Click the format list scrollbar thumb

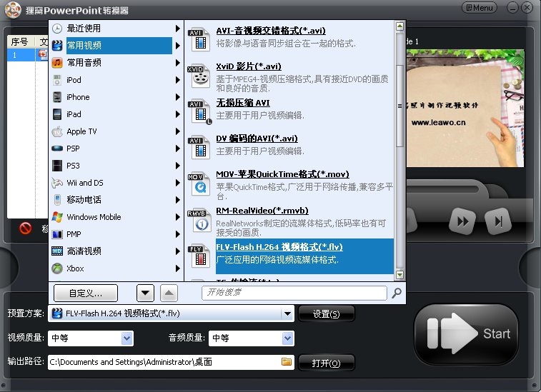[x=399, y=106]
